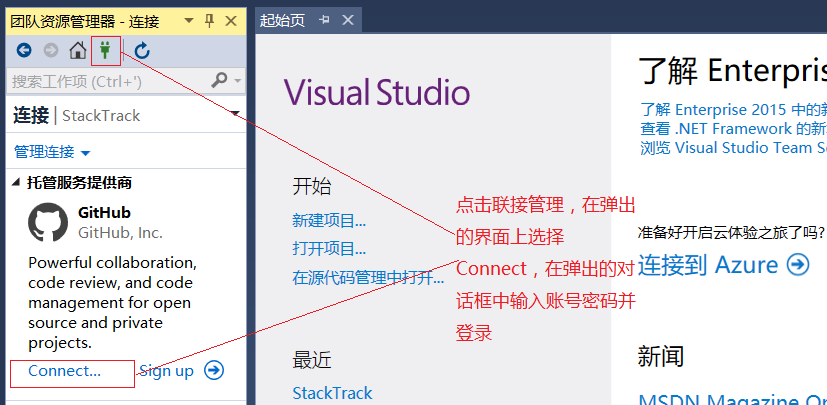
Task: Click the 新闻 heading
Action: pos(660,356)
